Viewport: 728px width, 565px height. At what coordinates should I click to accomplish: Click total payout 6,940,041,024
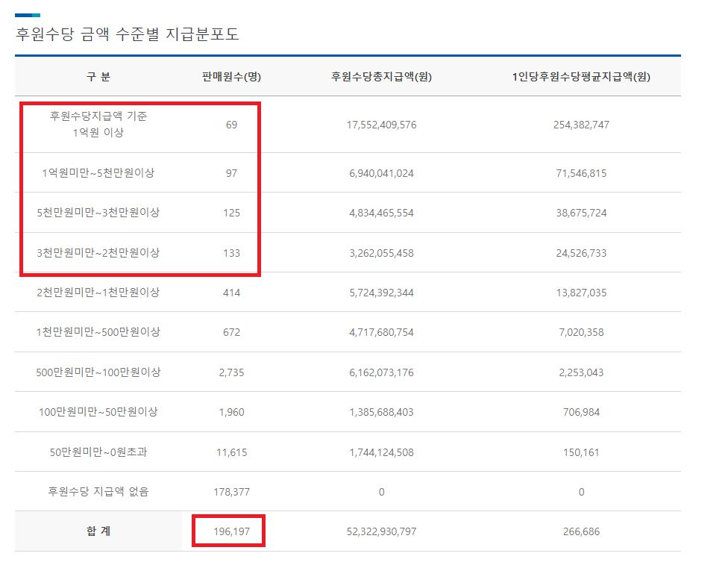(381, 173)
